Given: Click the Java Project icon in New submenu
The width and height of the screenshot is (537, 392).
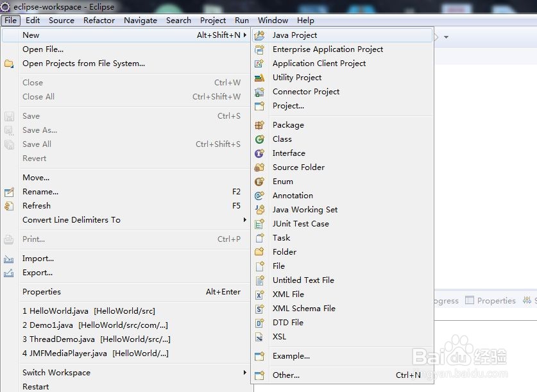Looking at the screenshot, I should click(260, 35).
